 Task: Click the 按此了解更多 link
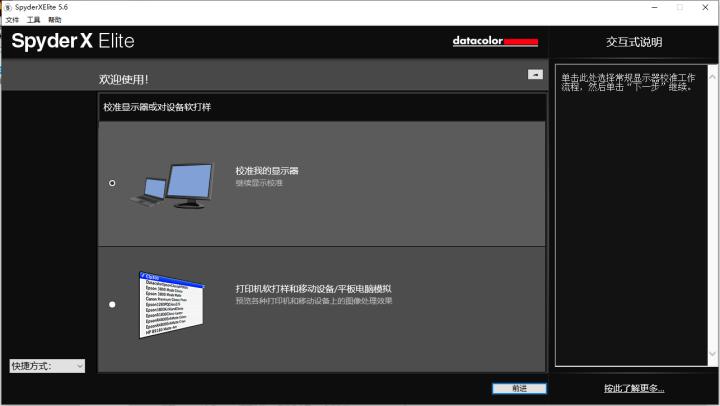click(634, 388)
